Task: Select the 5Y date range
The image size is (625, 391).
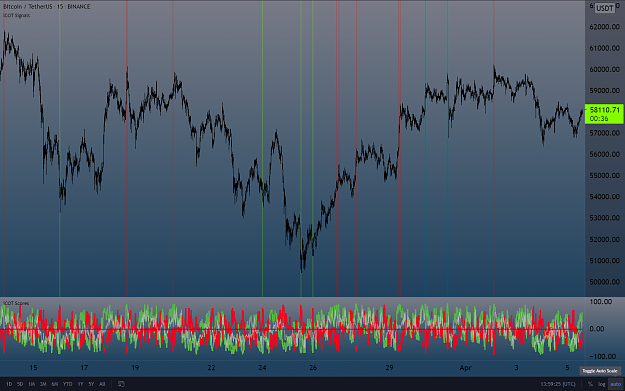Action: [91, 384]
